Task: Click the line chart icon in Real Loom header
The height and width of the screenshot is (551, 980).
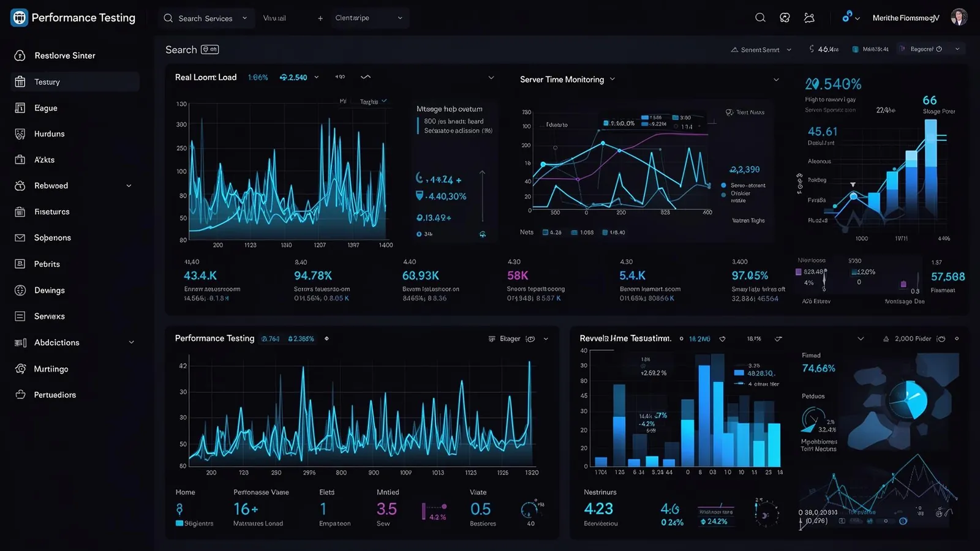Action: [366, 77]
